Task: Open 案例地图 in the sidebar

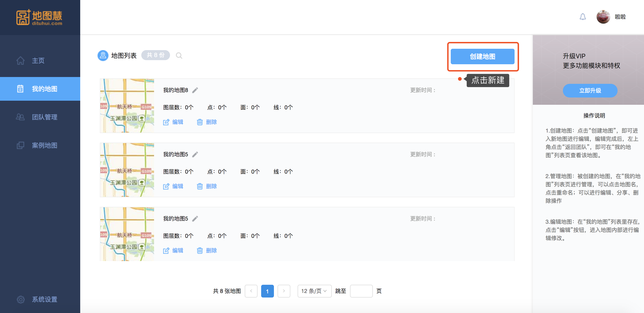Action: point(44,145)
